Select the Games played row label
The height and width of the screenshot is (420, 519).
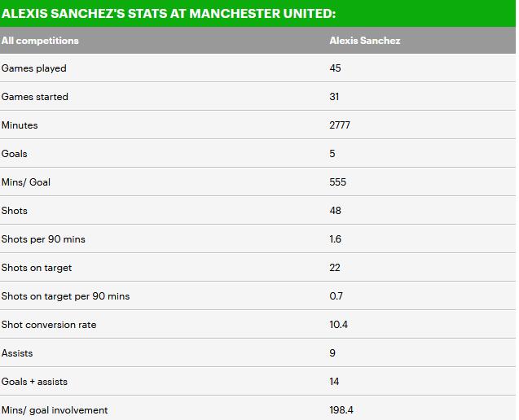(x=34, y=68)
